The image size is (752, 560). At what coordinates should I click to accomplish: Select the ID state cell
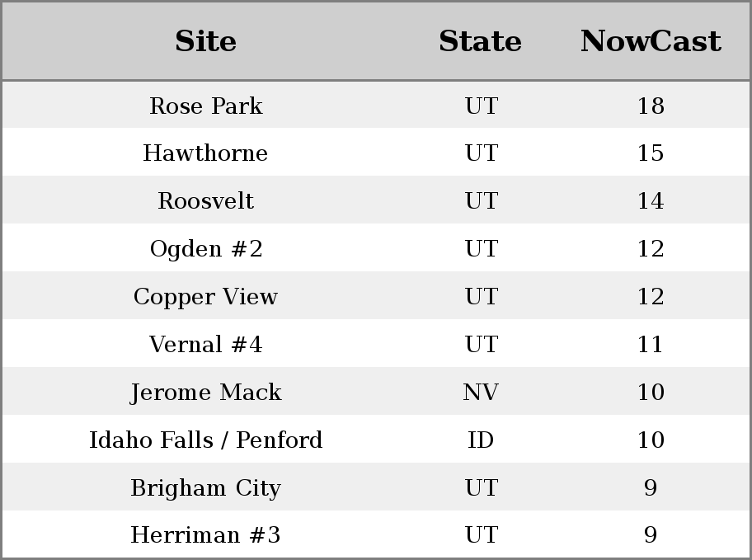click(x=481, y=440)
